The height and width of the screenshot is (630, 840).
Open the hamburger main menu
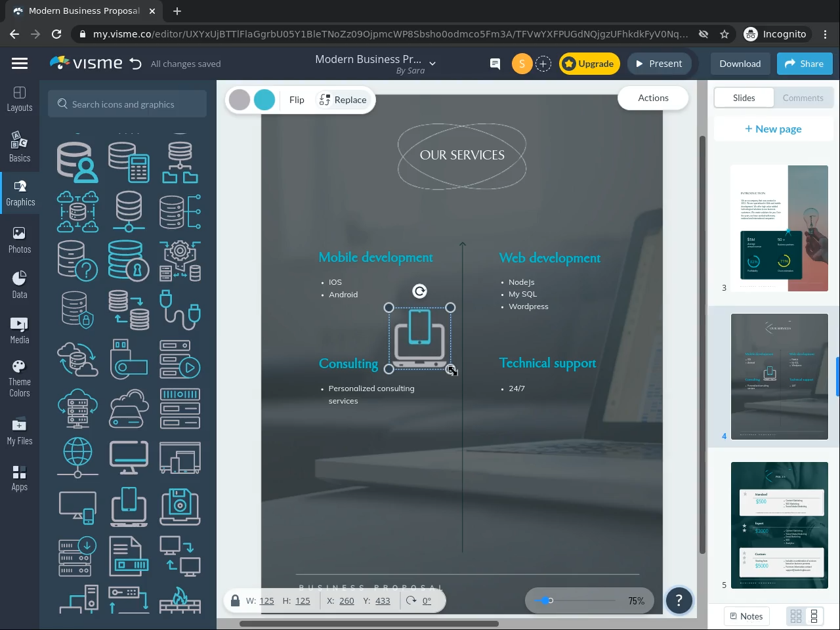[x=20, y=64]
